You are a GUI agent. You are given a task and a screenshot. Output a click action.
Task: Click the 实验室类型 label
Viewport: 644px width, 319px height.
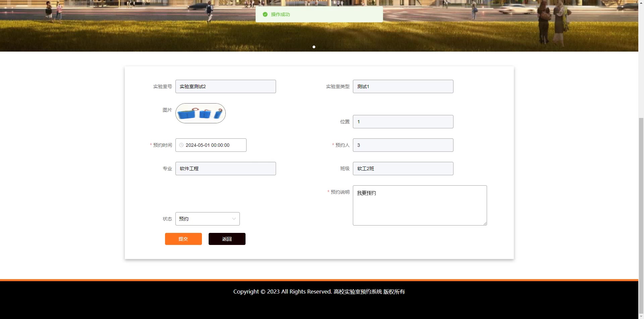(337, 86)
